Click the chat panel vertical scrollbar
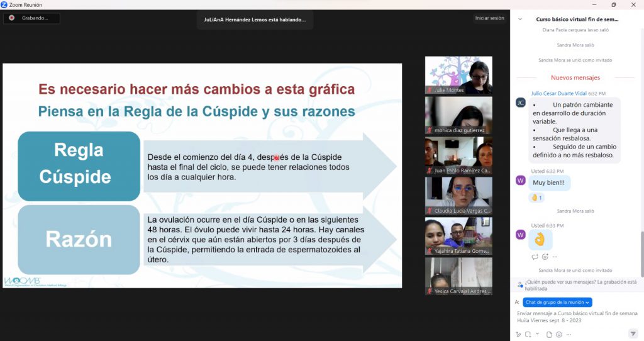Image resolution: width=644 pixels, height=341 pixels. pyautogui.click(x=642, y=254)
